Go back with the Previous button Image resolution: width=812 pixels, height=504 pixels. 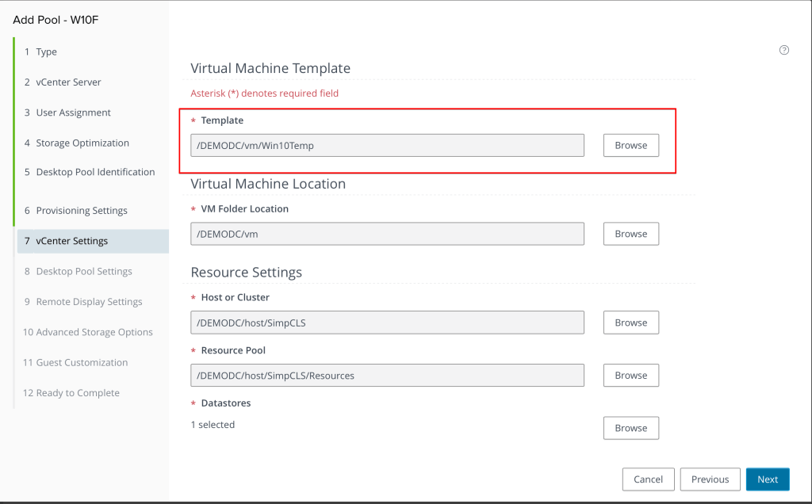click(x=710, y=479)
